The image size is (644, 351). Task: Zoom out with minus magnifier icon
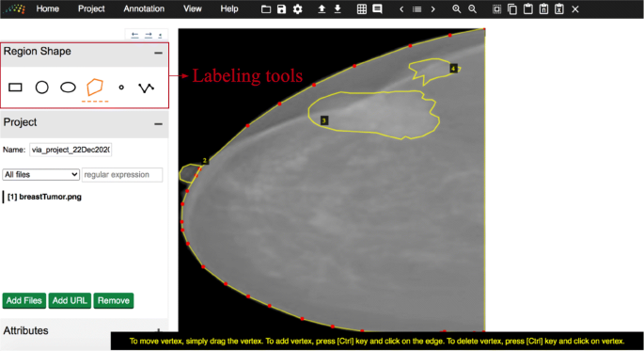click(472, 9)
